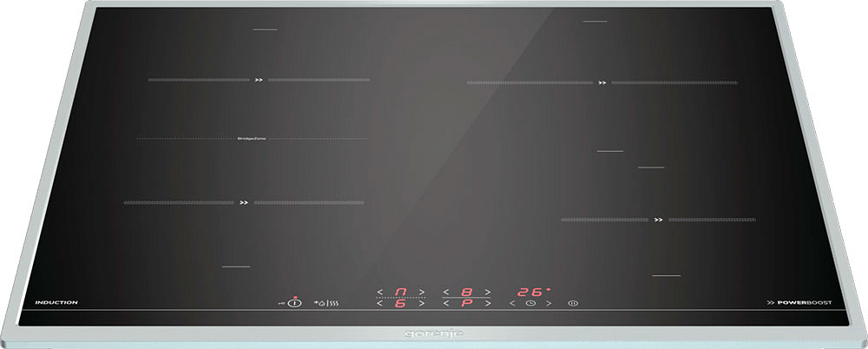Tap the INDUCTION label
The image size is (868, 349).
(x=56, y=302)
